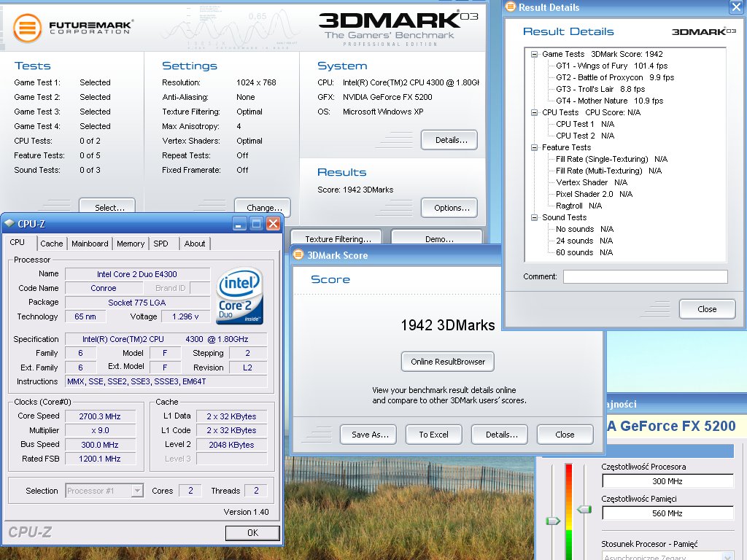Click the memory clock slider handle
Screen dimensions: 747x560
tap(584, 509)
